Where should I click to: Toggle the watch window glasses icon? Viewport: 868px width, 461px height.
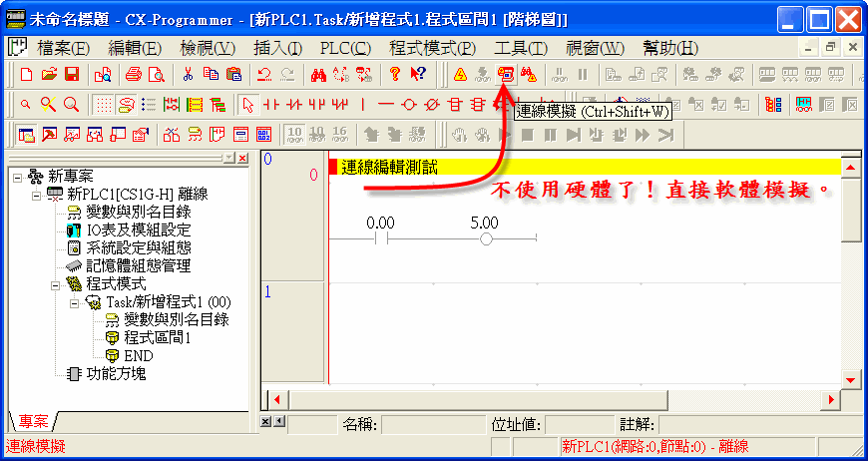tap(72, 134)
